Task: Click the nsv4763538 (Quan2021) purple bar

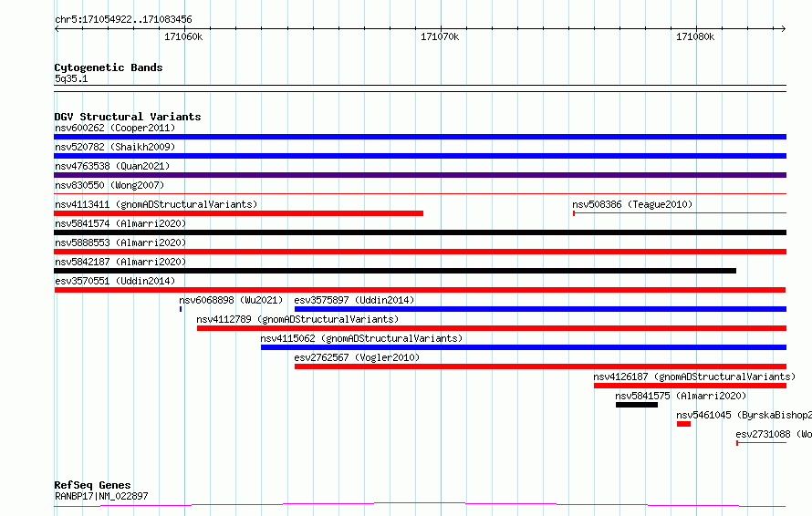Action: 420,175
